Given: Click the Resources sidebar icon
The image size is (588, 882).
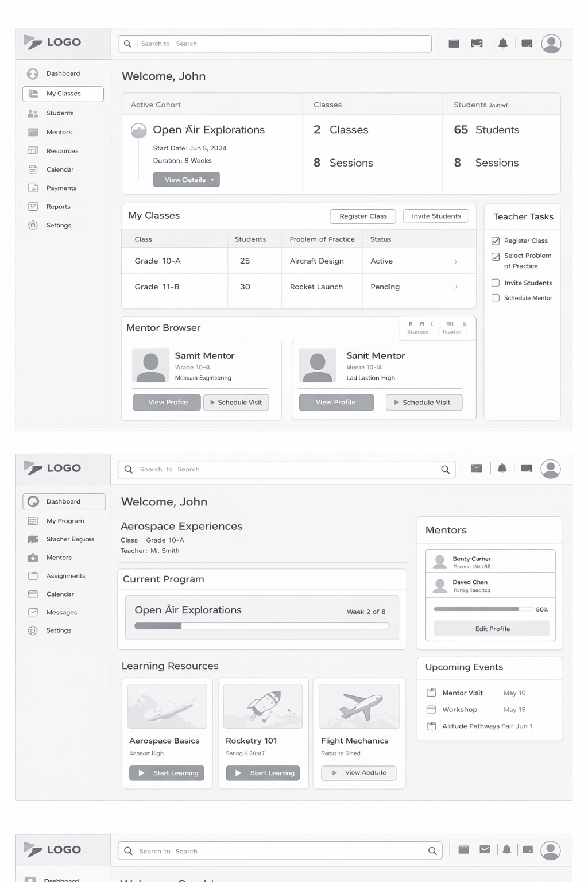Looking at the screenshot, I should coord(33,151).
